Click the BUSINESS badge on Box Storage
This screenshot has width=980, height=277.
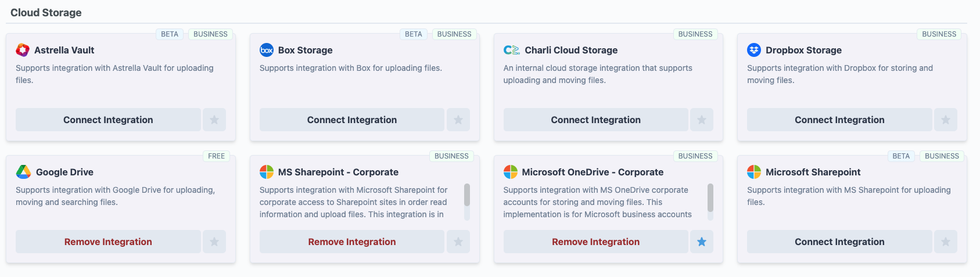(454, 34)
